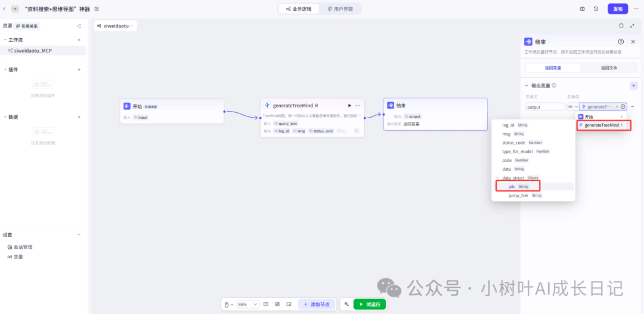Click the output variable name field
The width and height of the screenshot is (644, 314).
[545, 107]
